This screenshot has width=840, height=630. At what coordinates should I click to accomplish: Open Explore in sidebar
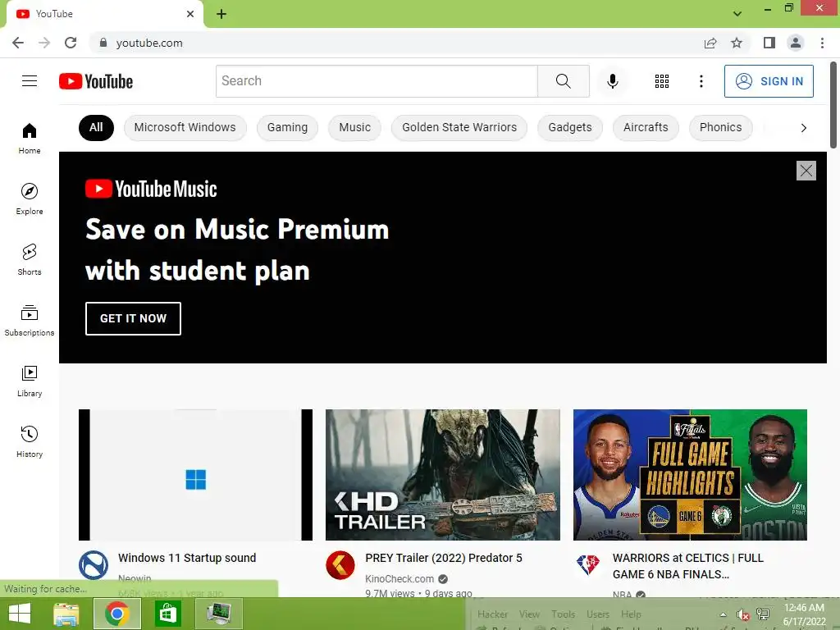click(30, 199)
